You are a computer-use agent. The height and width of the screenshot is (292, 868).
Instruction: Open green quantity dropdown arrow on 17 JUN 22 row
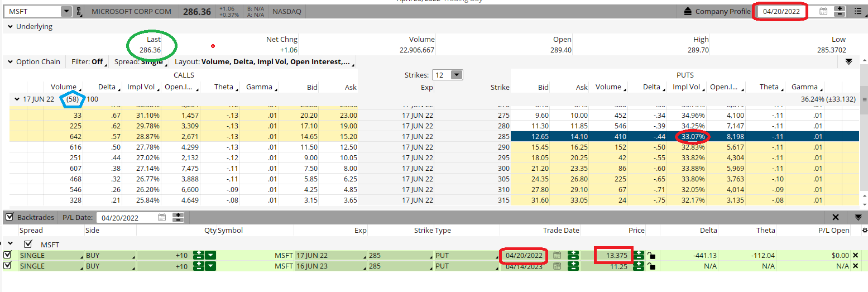tap(210, 255)
